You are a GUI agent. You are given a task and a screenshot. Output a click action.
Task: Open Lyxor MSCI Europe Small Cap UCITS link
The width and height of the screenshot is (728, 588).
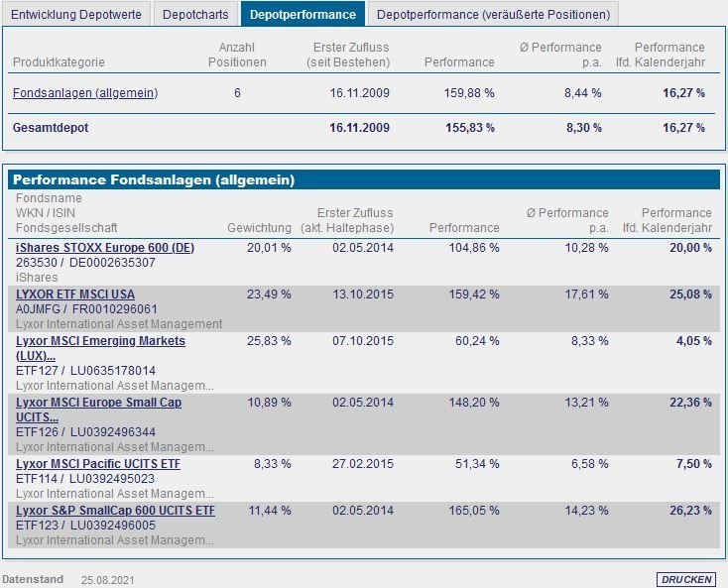tap(98, 410)
